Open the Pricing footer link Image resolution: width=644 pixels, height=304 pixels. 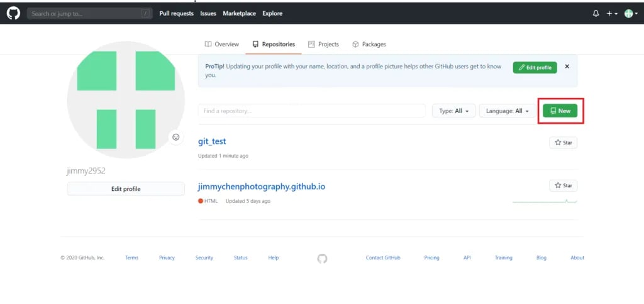pos(431,258)
